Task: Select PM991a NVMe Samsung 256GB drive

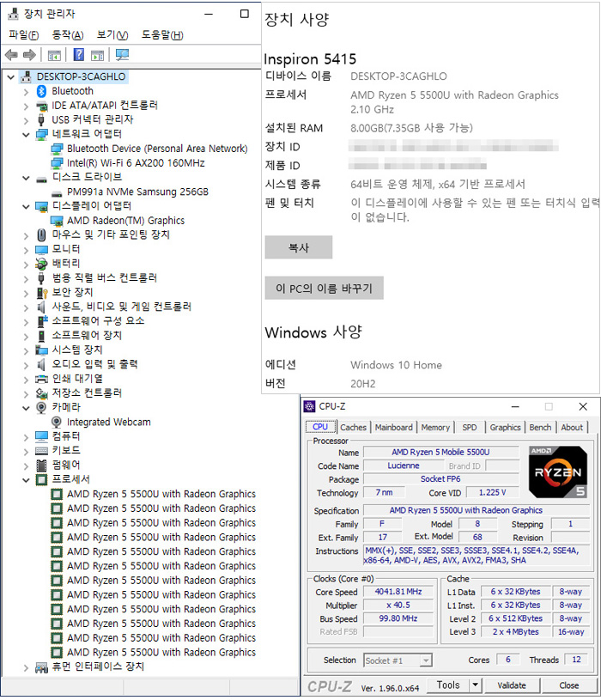Action: click(x=137, y=192)
